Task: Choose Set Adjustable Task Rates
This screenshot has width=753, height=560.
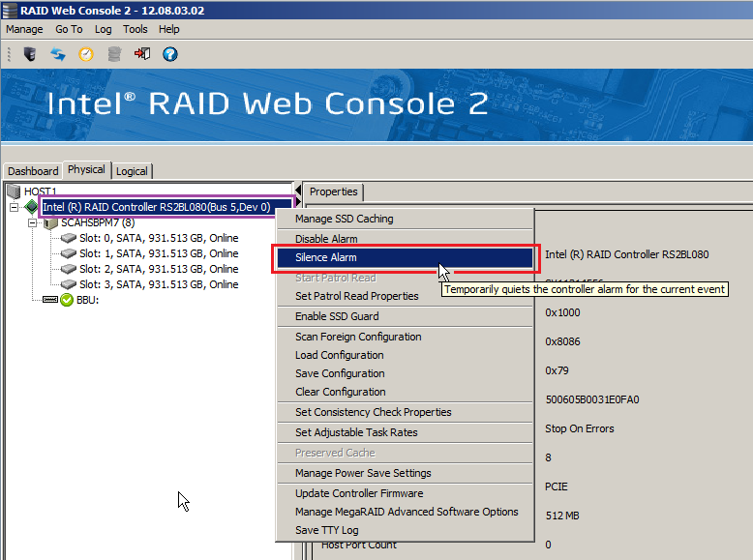Action: point(405,432)
